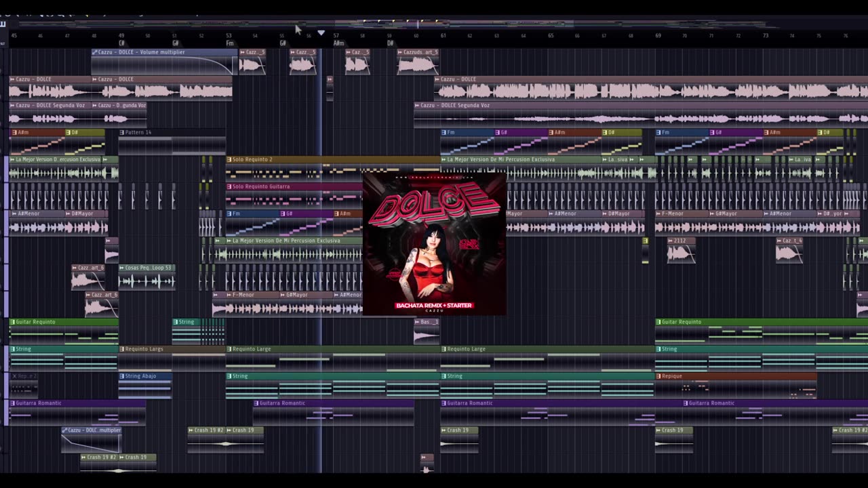Select the C# chord marker in timeline
The height and width of the screenshot is (488, 868).
coord(121,43)
